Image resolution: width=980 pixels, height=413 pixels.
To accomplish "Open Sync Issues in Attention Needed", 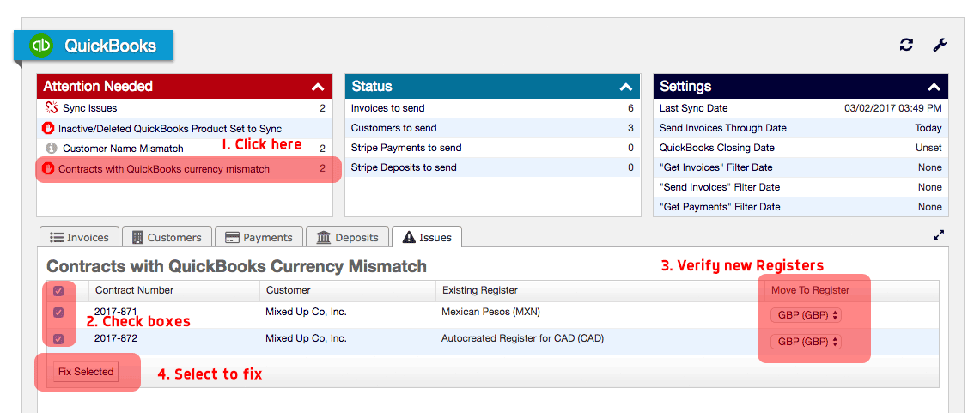I will tap(183, 108).
